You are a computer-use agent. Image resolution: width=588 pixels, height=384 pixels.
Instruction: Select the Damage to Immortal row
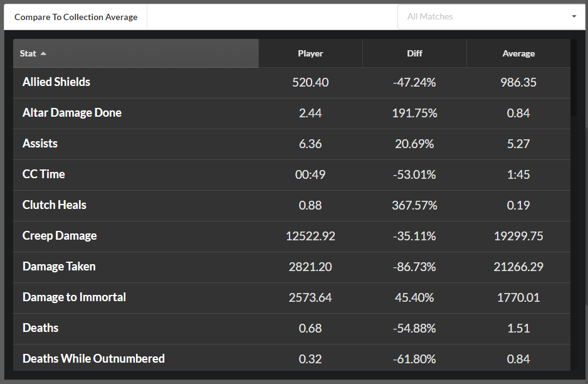coord(291,298)
